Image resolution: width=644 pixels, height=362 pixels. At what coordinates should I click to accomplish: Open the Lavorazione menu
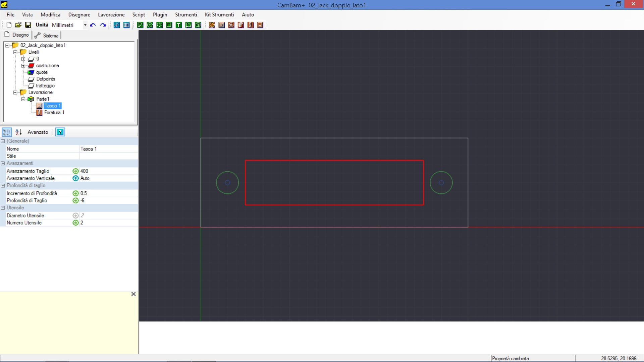click(x=111, y=14)
